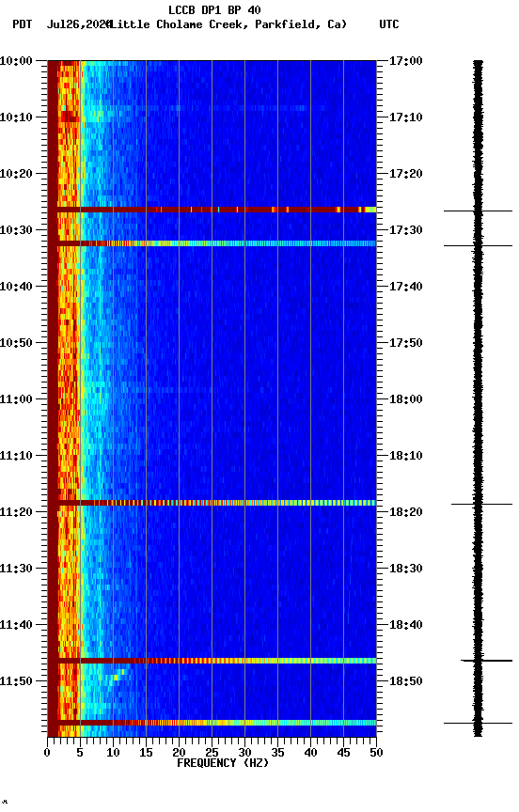Click the dark red event band near 10:27
The image size is (519, 812).
[212, 210]
